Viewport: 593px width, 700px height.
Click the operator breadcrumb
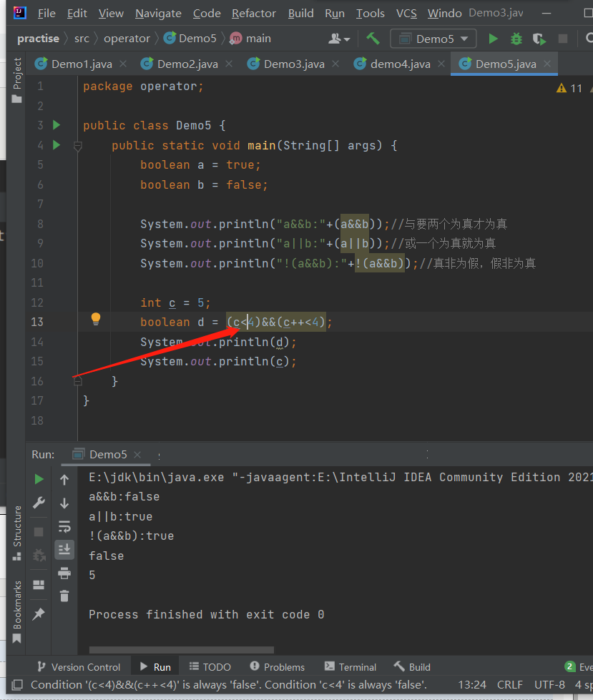point(127,39)
